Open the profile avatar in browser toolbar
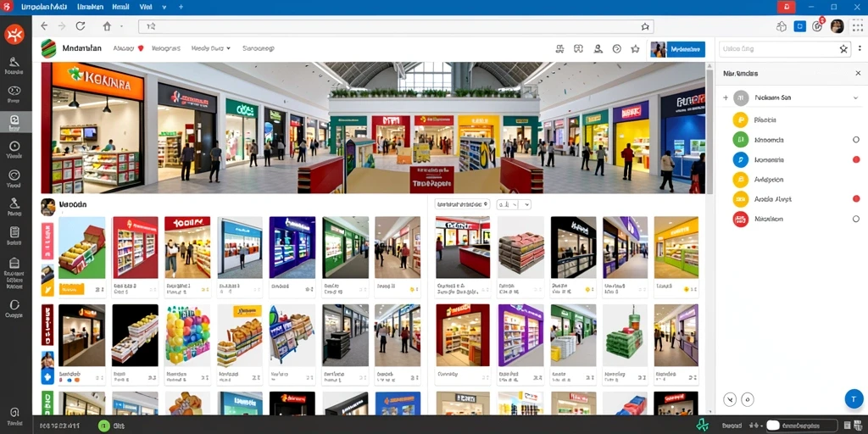 coord(837,26)
